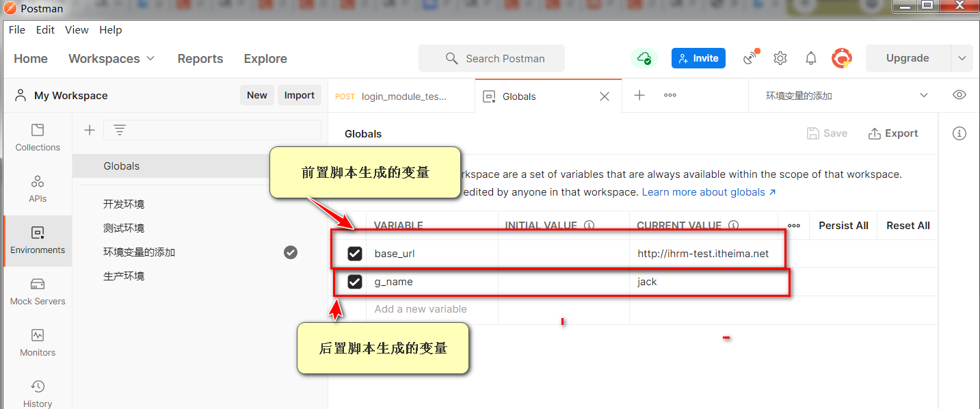Open the tab options three-dots menu
Image resolution: width=980 pixels, height=409 pixels.
pos(670,95)
